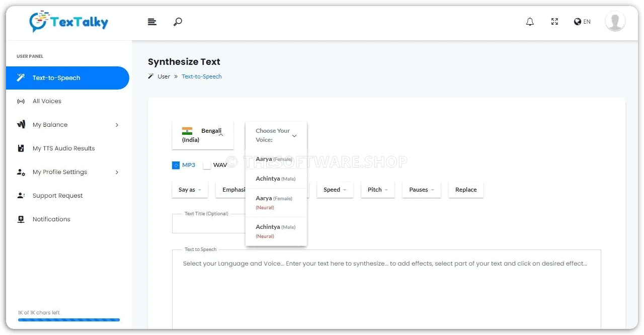Expand the My Balance chevron
This screenshot has height=335, width=644.
pyautogui.click(x=117, y=125)
